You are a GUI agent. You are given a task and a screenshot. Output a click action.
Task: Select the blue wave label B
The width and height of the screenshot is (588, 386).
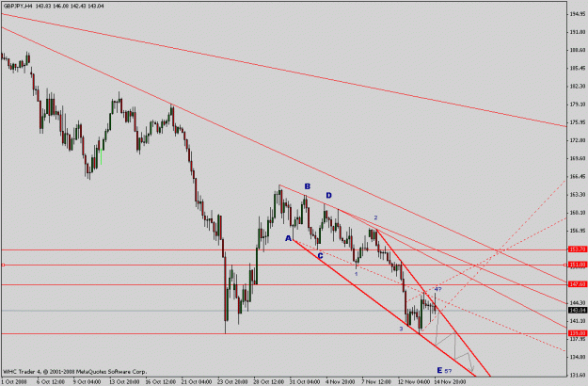point(308,186)
